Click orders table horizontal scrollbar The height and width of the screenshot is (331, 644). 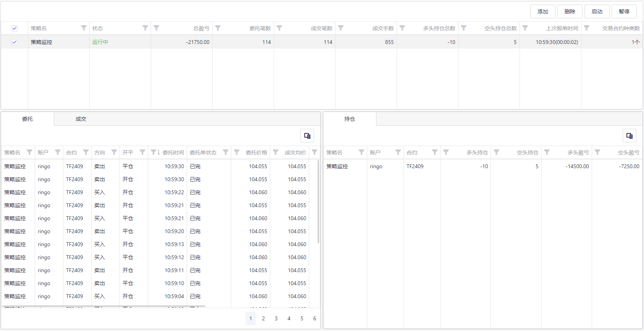(x=103, y=306)
